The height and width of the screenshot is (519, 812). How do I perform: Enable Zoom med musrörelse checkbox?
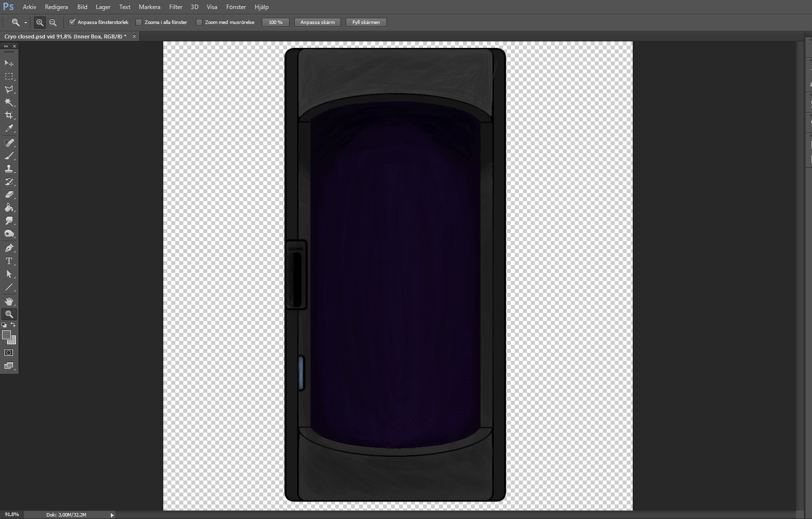click(x=199, y=22)
